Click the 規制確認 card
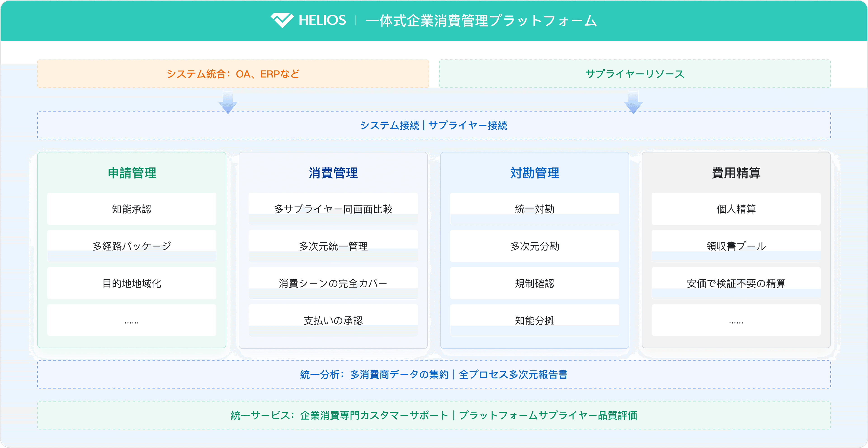Viewport: 868px width, 448px height. coord(534,283)
